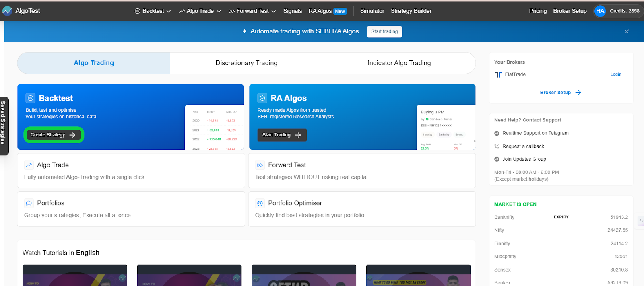The image size is (644, 286).
Task: Open Strategy Builder from navbar
Action: [x=411, y=11]
